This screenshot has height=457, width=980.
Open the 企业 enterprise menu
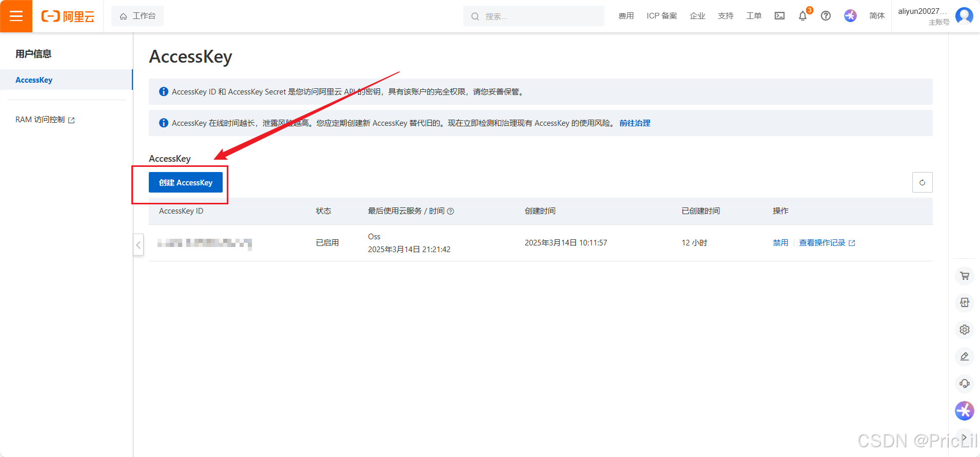pos(697,16)
